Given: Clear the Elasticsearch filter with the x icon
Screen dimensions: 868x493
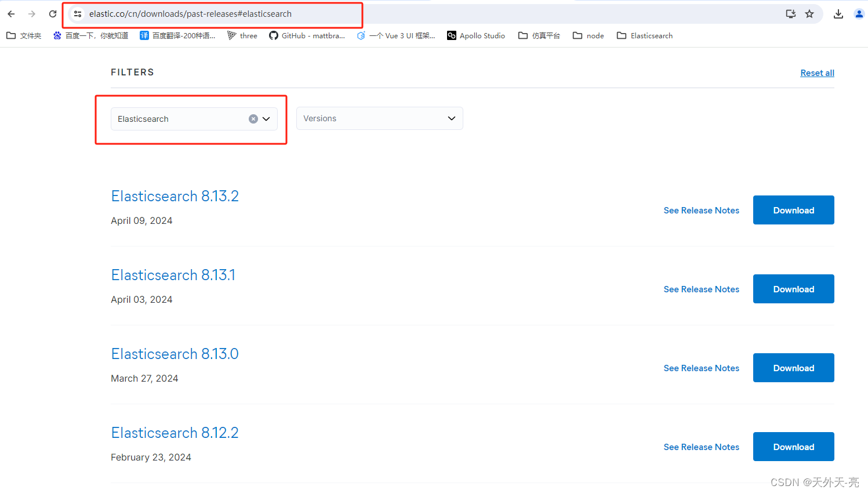Looking at the screenshot, I should pos(253,119).
